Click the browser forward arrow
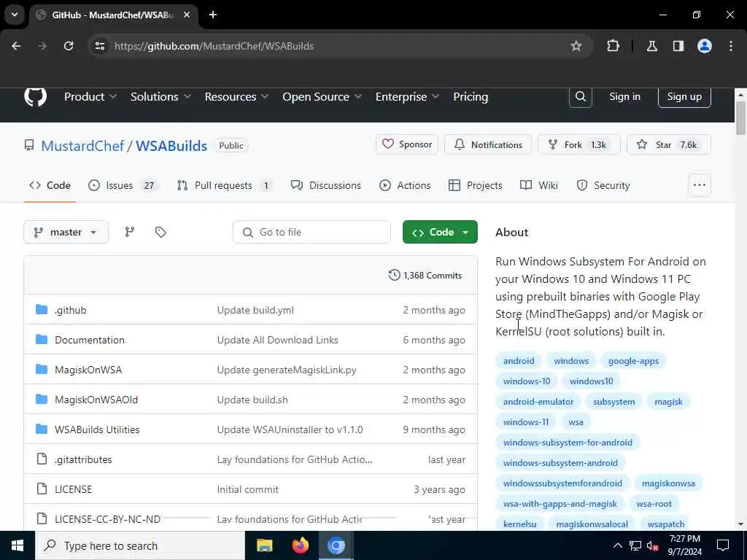This screenshot has height=560, width=747. click(x=42, y=46)
